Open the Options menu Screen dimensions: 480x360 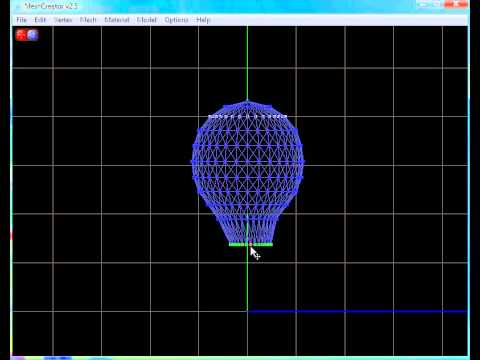(176, 20)
